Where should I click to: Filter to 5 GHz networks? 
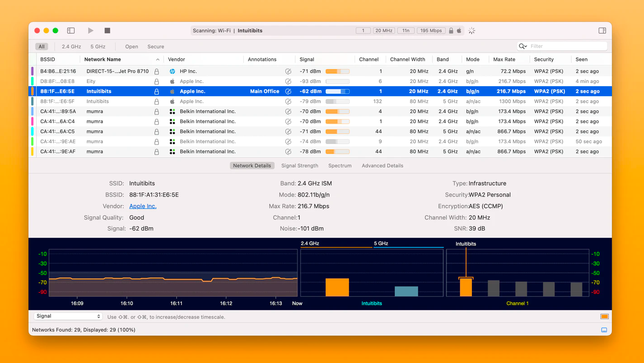[x=98, y=47]
